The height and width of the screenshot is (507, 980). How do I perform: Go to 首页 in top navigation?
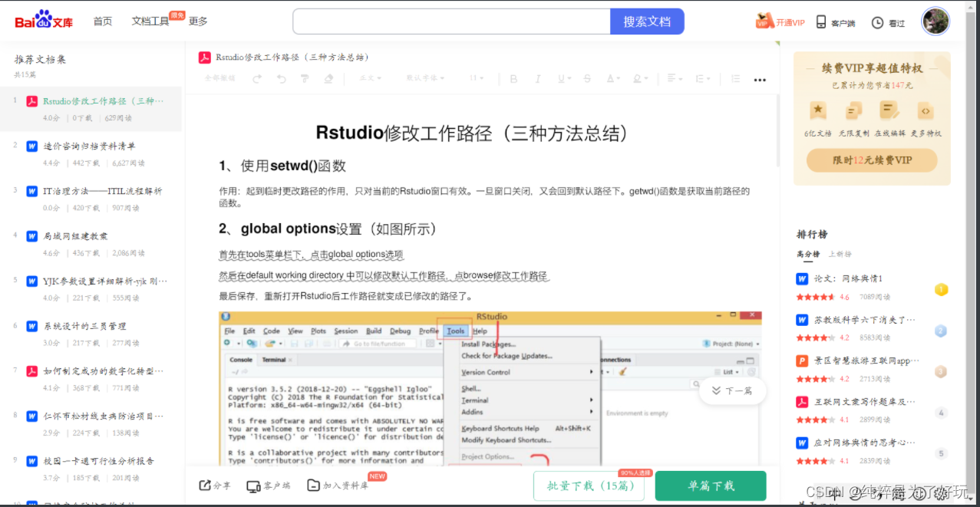tap(103, 21)
